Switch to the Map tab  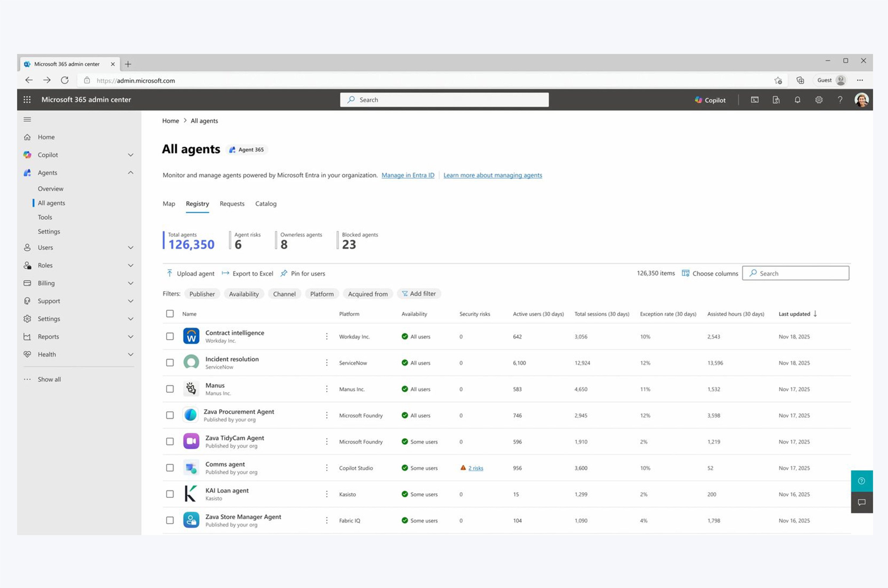pos(169,203)
